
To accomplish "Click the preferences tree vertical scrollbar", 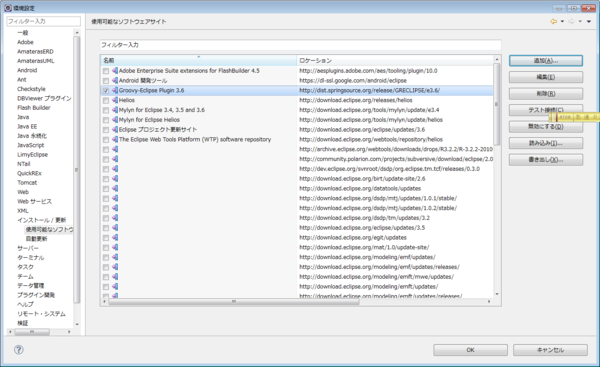I will coord(77,170).
